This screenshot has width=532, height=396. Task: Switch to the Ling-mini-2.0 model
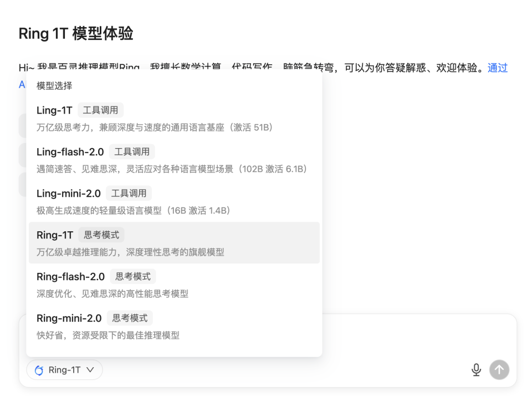[68, 194]
